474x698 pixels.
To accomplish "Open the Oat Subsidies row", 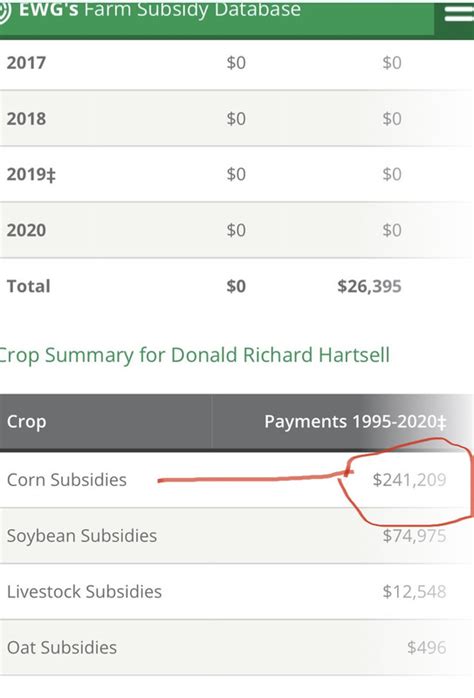I will pos(237,648).
